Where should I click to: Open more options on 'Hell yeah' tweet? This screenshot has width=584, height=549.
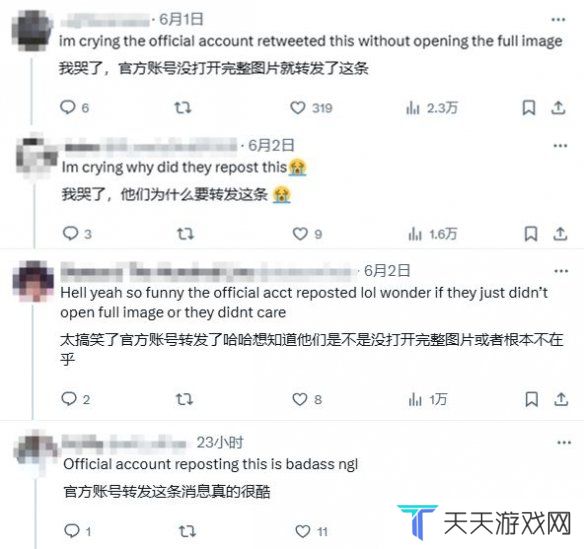pos(561,271)
